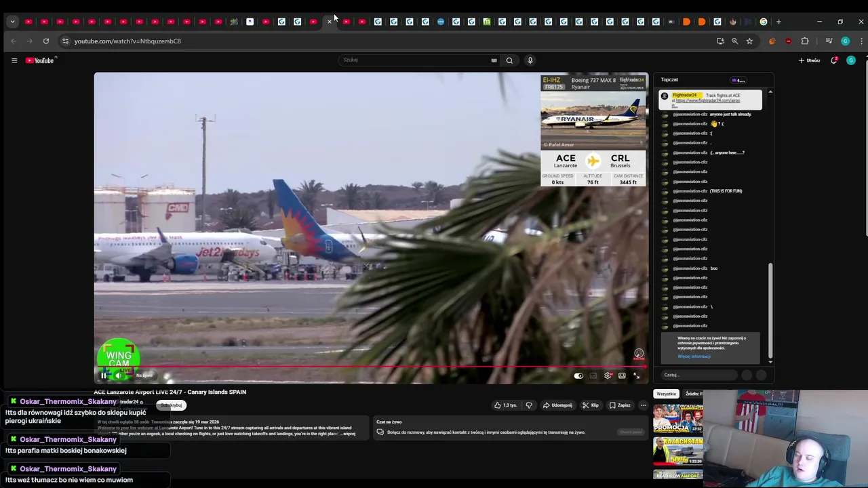Image resolution: width=868 pixels, height=488 pixels.
Task: View site information icon in address bar
Action: (x=65, y=41)
